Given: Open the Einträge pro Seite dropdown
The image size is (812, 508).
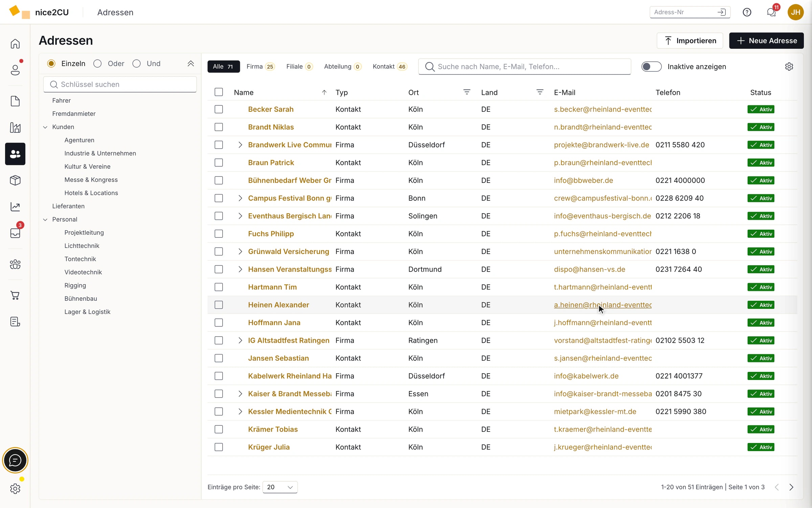Looking at the screenshot, I should point(280,487).
